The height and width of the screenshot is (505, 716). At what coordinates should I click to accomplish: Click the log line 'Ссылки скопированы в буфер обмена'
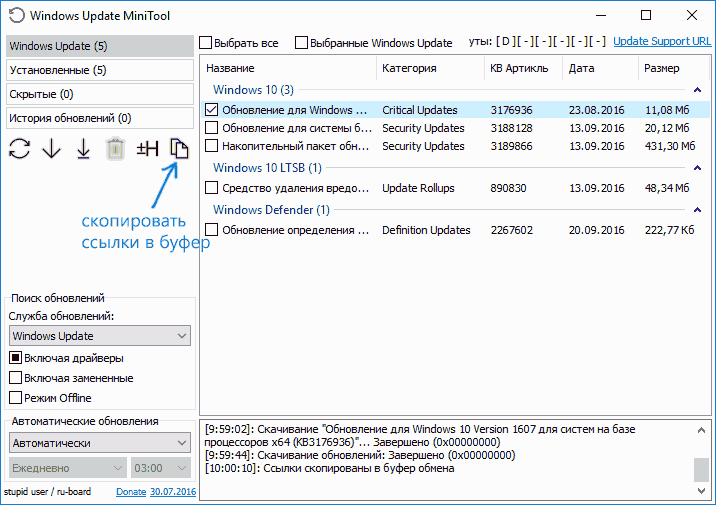point(359,468)
